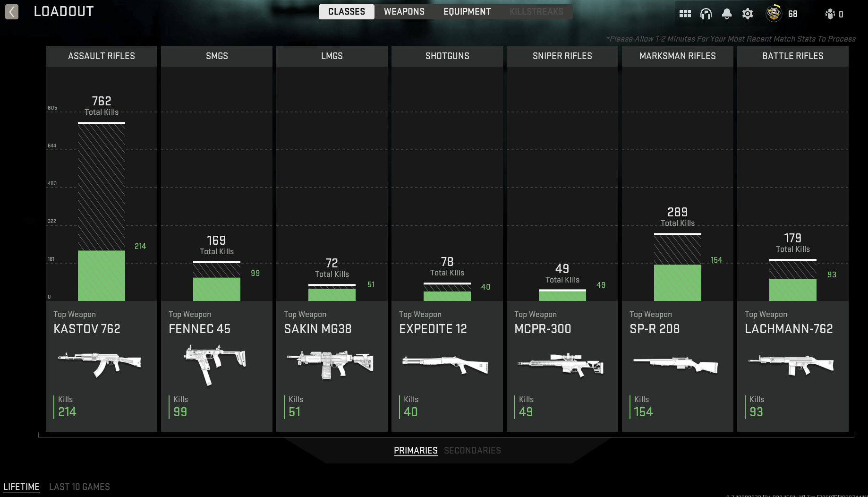Switch to SECONDARIES weapon stats
The width and height of the screenshot is (868, 497).
pyautogui.click(x=472, y=450)
